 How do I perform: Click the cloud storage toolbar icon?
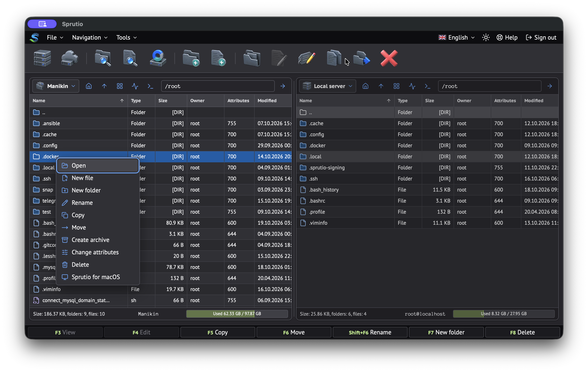70,58
